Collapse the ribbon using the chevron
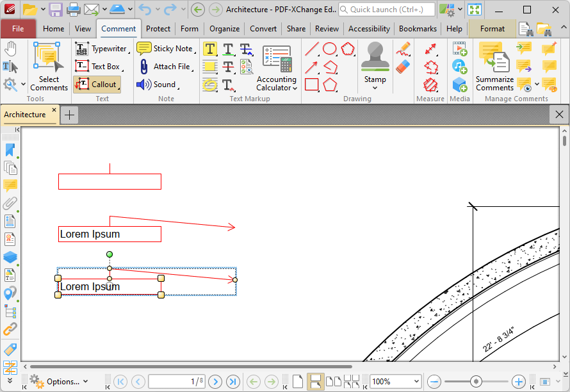Image resolution: width=570 pixels, height=392 pixels. click(563, 28)
